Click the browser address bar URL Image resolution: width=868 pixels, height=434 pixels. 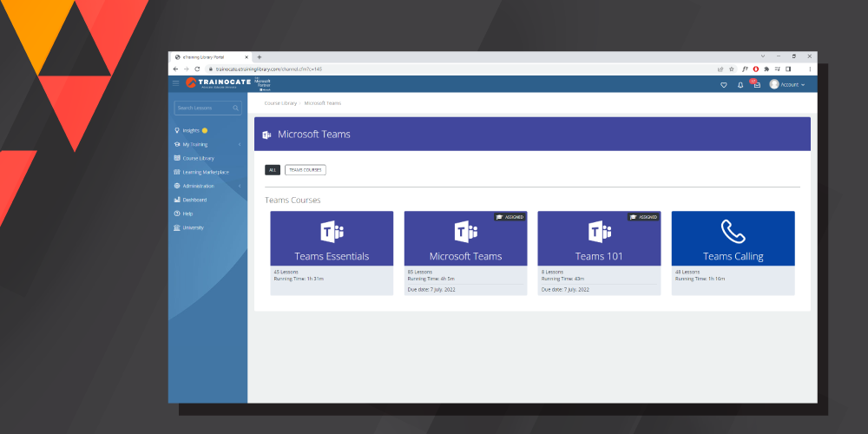[x=268, y=69]
